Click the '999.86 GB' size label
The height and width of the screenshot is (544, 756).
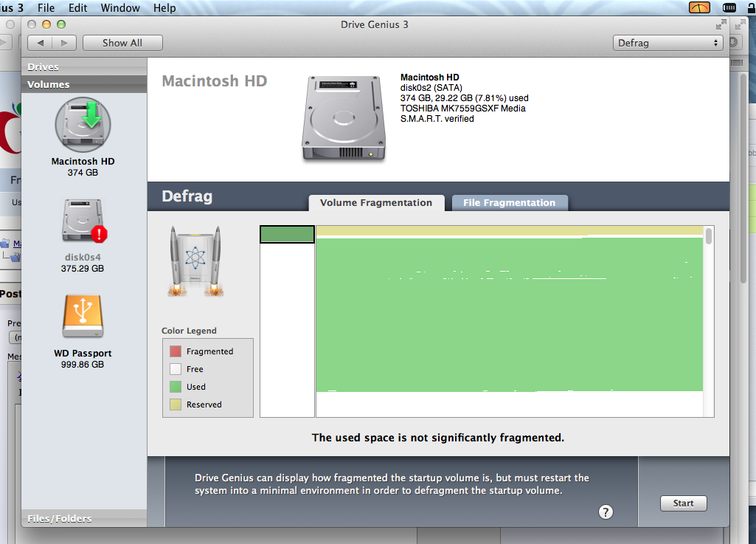[x=83, y=365]
